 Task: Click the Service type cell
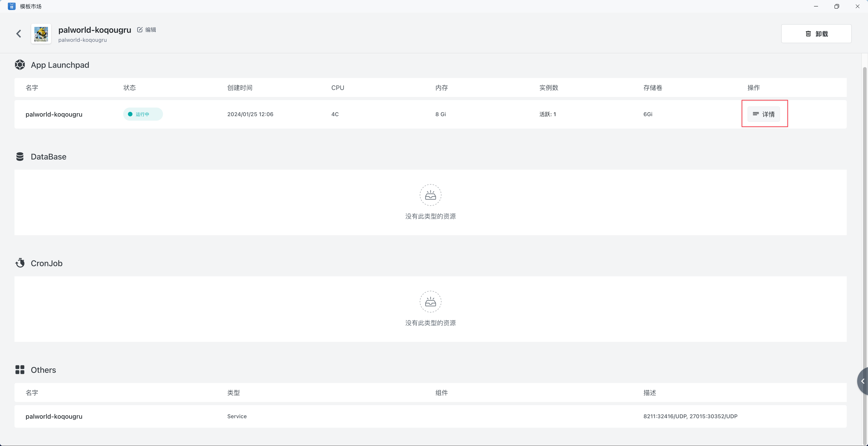[x=237, y=416]
